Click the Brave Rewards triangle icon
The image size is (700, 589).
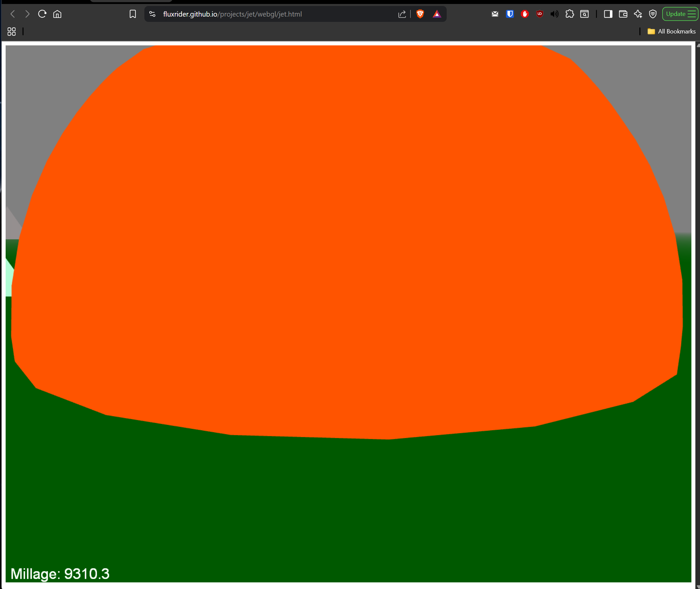tap(437, 14)
